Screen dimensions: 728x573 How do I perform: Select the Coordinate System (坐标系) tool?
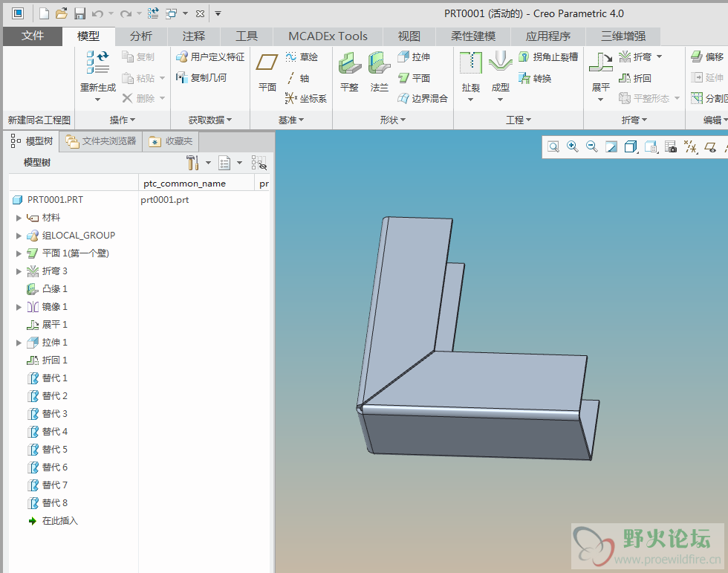click(306, 98)
